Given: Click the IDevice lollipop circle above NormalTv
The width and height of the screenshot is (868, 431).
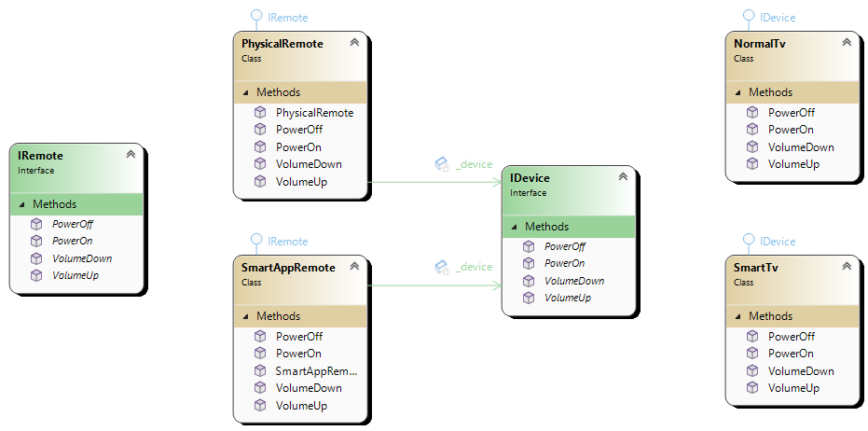Looking at the screenshot, I should [x=749, y=17].
